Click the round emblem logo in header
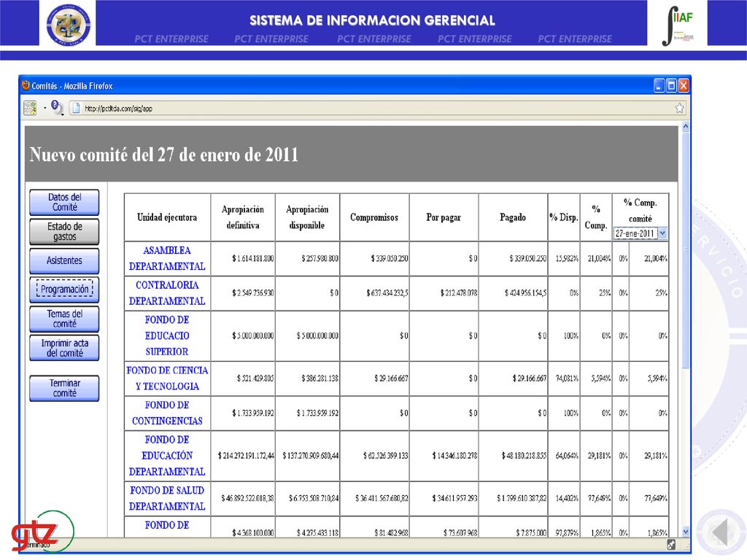The image size is (747, 560). click(68, 25)
